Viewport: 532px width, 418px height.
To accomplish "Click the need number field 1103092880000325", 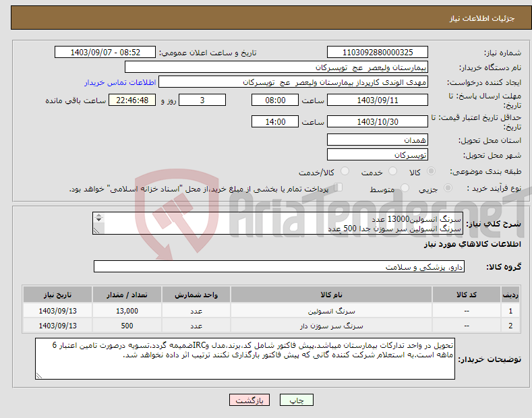I will coord(378,53).
